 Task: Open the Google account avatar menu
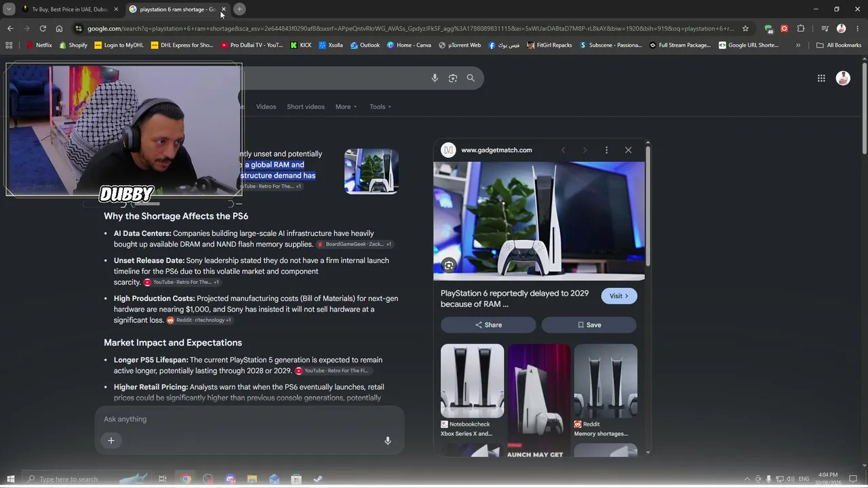843,79
